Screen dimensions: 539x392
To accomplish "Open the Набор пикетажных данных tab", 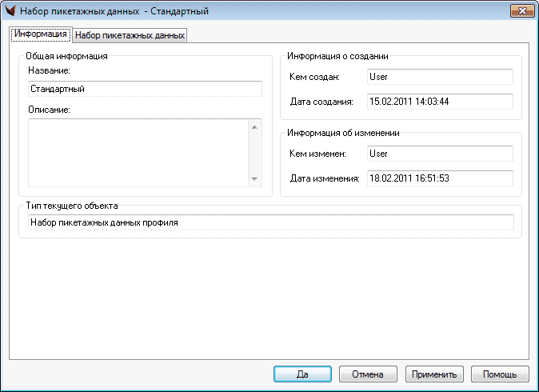I will (x=130, y=35).
